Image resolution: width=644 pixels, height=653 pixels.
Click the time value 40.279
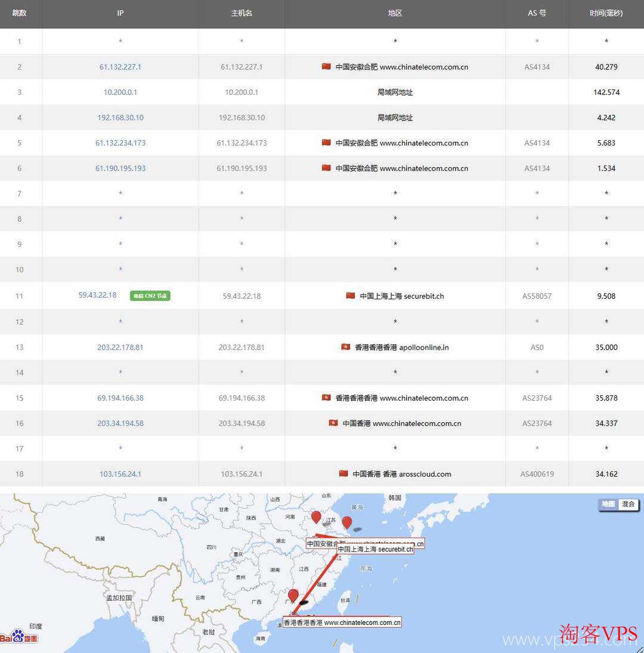[x=606, y=67]
